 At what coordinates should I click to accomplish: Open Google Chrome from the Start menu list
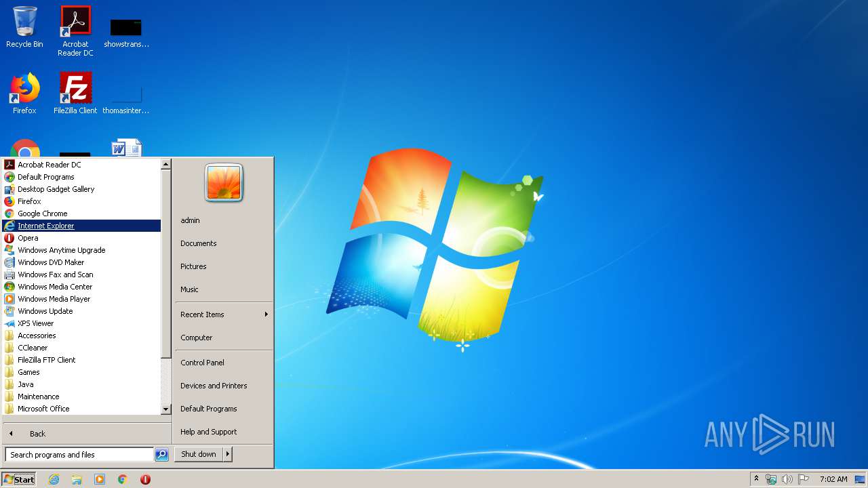point(81,213)
